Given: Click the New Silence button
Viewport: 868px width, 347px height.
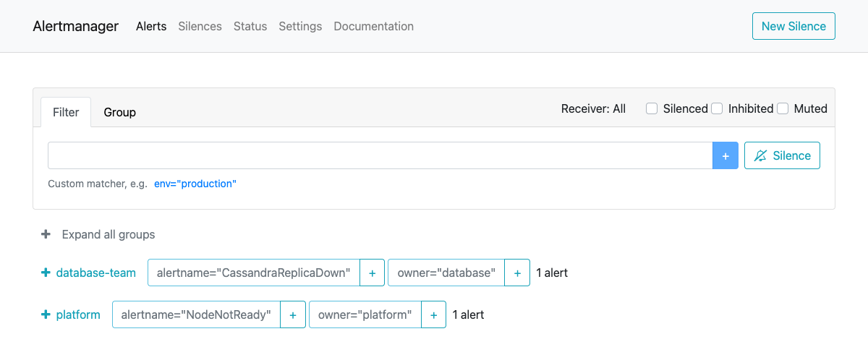Looking at the screenshot, I should coord(793,26).
